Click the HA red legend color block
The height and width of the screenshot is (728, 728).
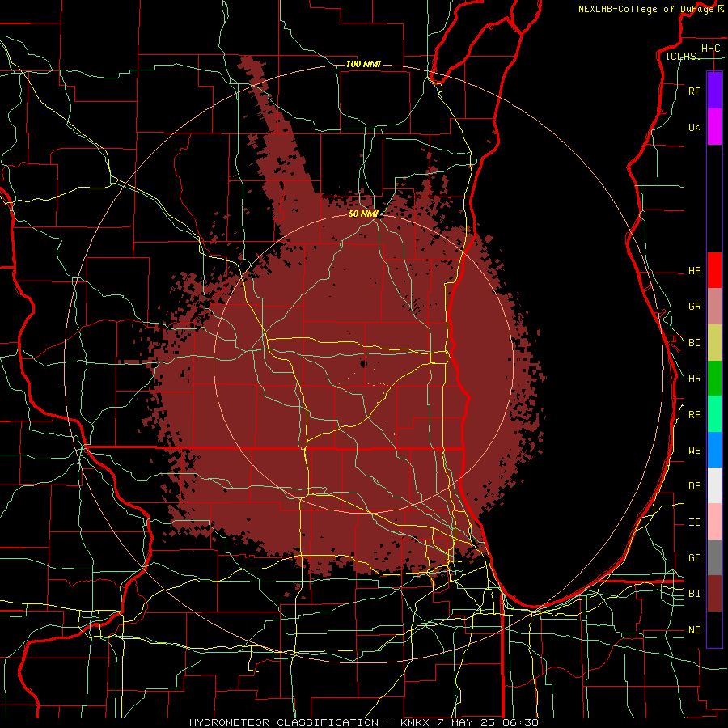point(714,270)
